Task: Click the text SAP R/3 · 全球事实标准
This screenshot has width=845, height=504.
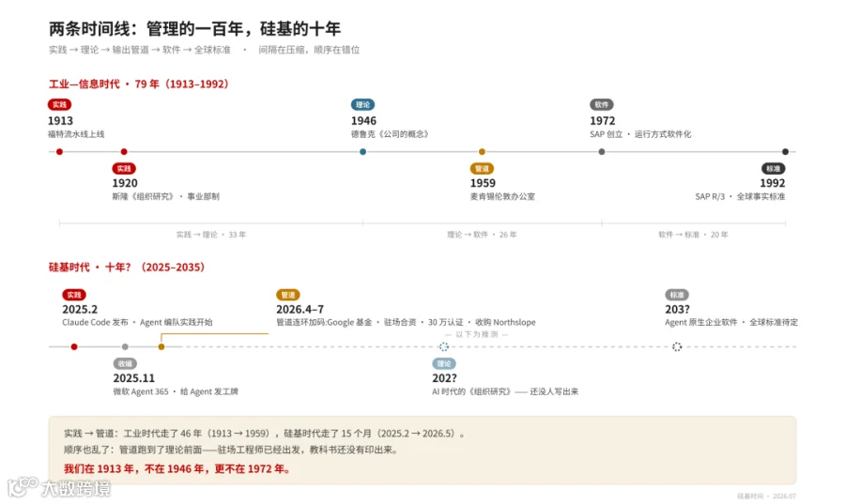Action: (x=740, y=196)
